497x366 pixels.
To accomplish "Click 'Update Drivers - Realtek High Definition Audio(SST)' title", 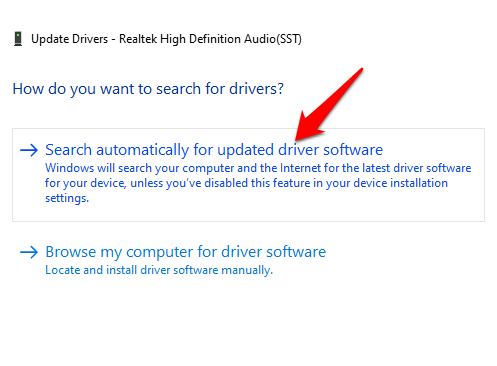I will [x=166, y=39].
